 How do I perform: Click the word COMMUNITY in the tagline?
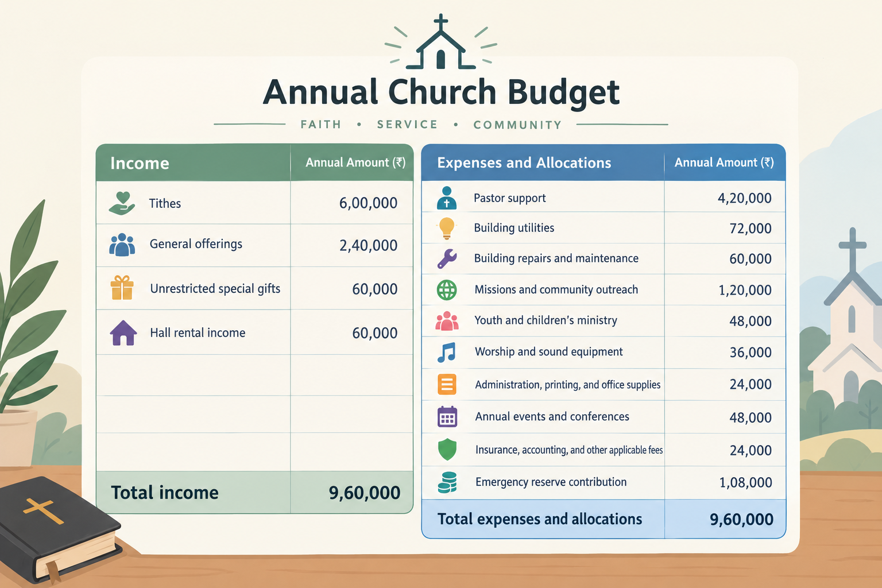517,125
